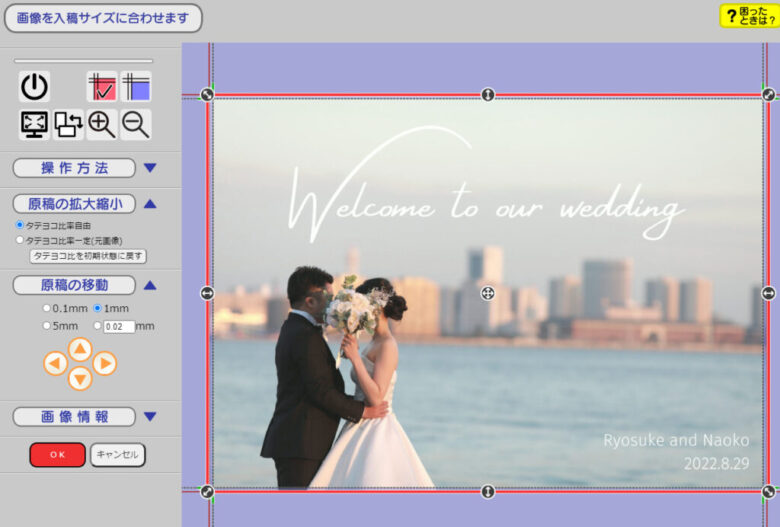The height and width of the screenshot is (527, 780).
Task: Open the yellow 困ったときは? help button
Action: (x=749, y=15)
